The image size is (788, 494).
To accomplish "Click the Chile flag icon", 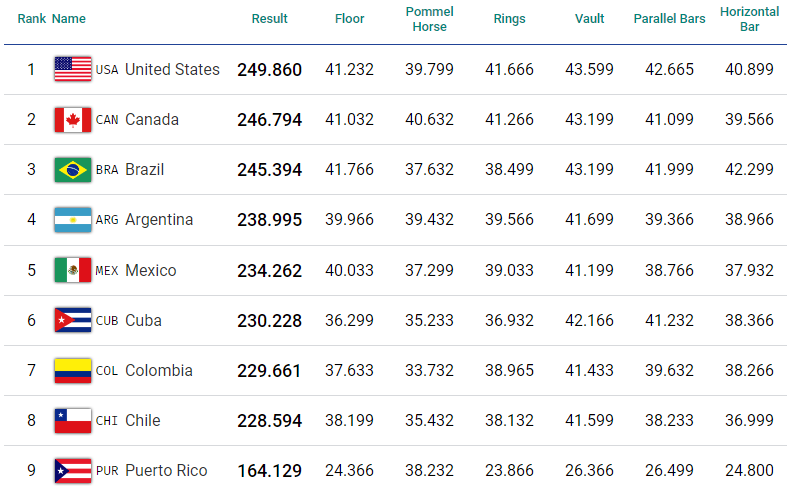I will pos(72,421).
